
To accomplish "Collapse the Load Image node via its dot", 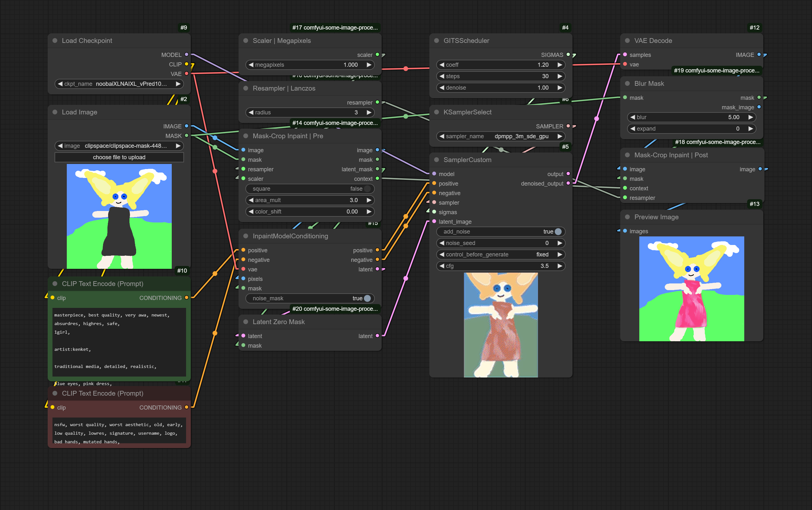I will coord(55,112).
